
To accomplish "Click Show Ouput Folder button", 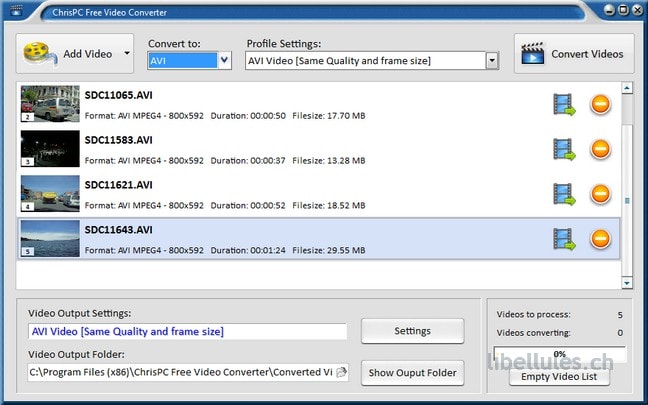I will [x=412, y=373].
